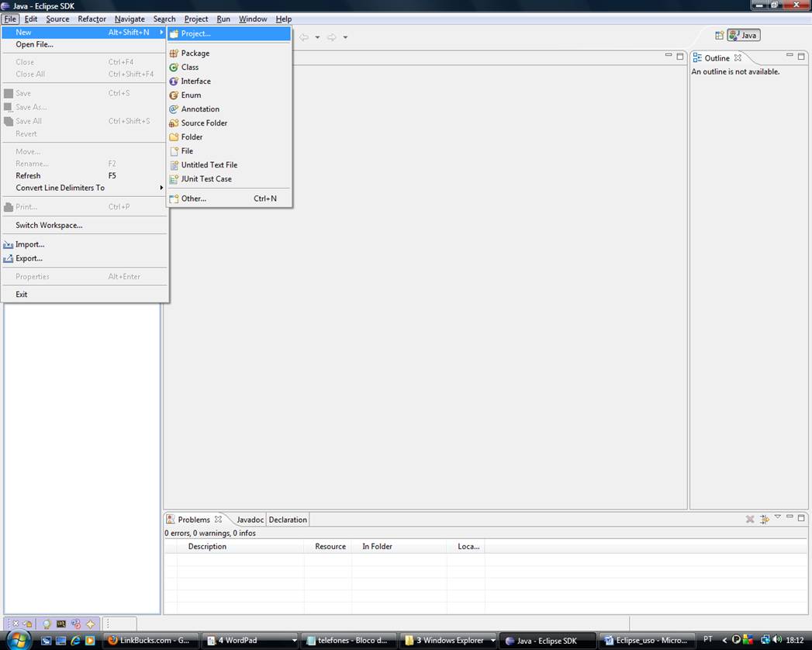812x650 pixels.
Task: Open the Problems view menu triangle
Action: tap(777, 517)
